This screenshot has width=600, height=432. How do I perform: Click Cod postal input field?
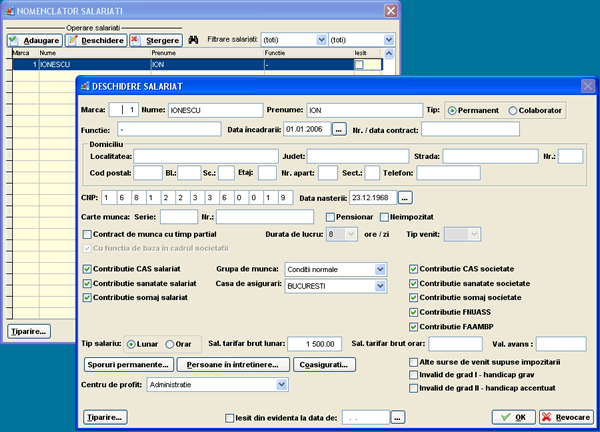coord(148,173)
